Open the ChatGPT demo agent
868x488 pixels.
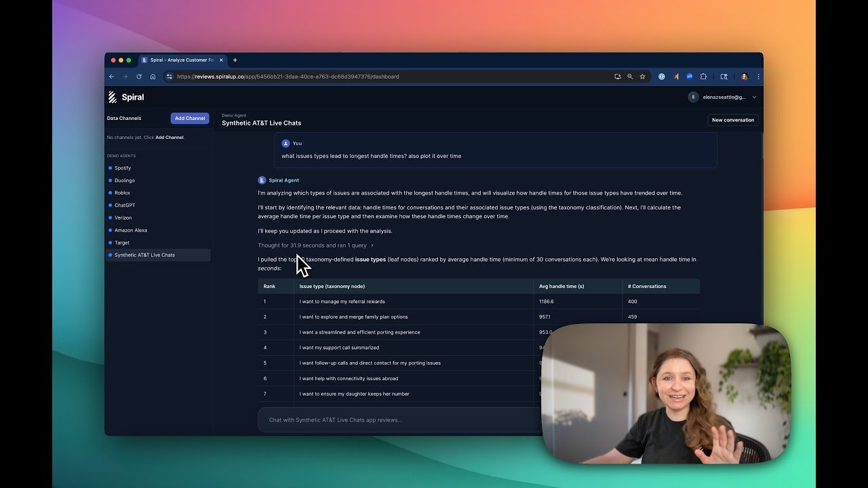coord(125,205)
